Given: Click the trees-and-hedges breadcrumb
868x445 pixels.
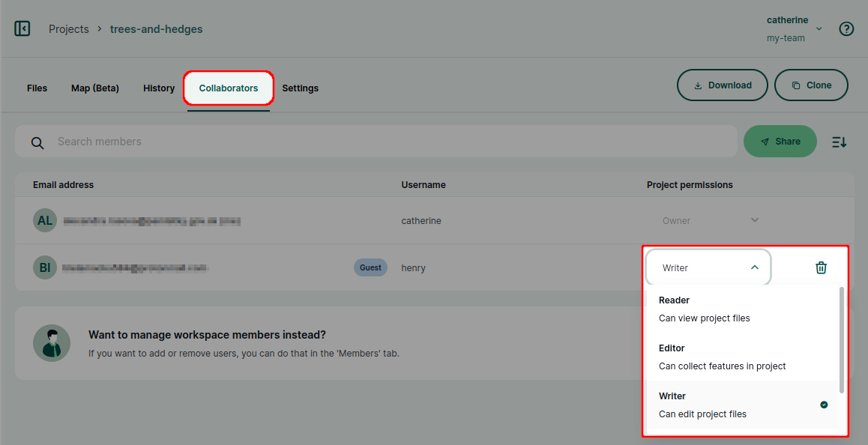Looking at the screenshot, I should pos(156,28).
